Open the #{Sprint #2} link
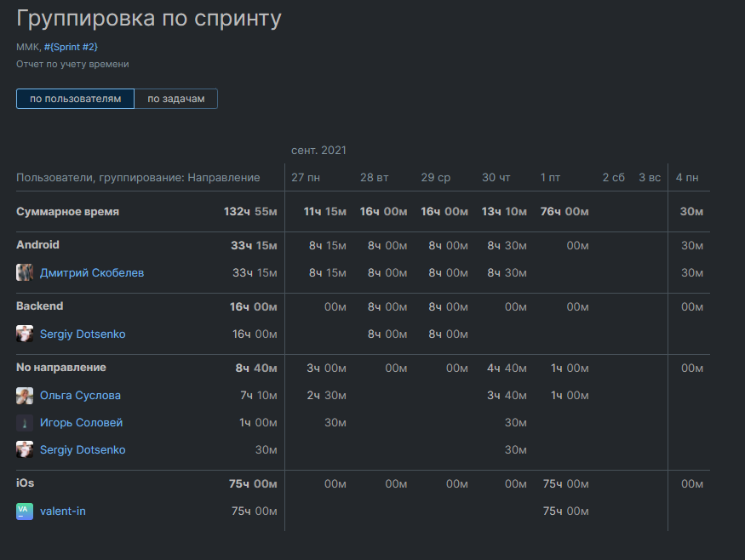Viewport: 745px width, 560px height. pyautogui.click(x=77, y=47)
